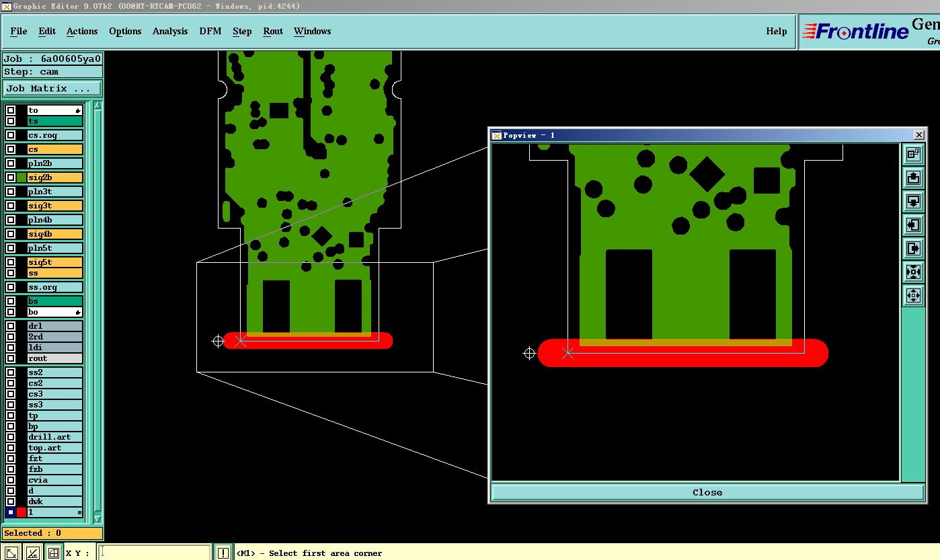Click the angle snap icon

(x=32, y=553)
